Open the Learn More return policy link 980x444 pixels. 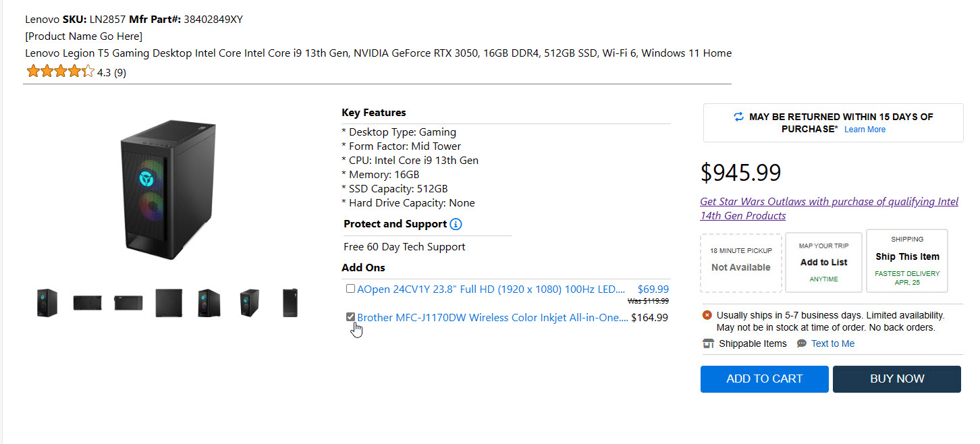click(865, 130)
